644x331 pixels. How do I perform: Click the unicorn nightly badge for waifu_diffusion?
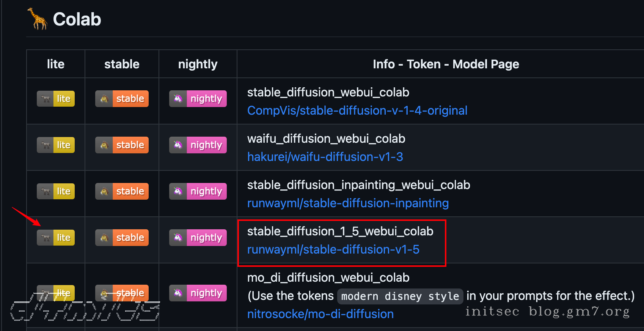tap(198, 145)
